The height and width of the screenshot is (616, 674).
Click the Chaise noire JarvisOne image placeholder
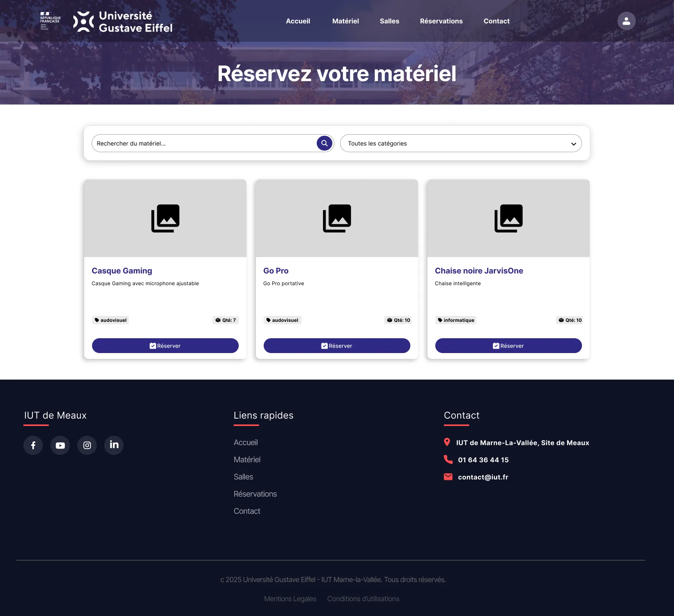tap(509, 218)
